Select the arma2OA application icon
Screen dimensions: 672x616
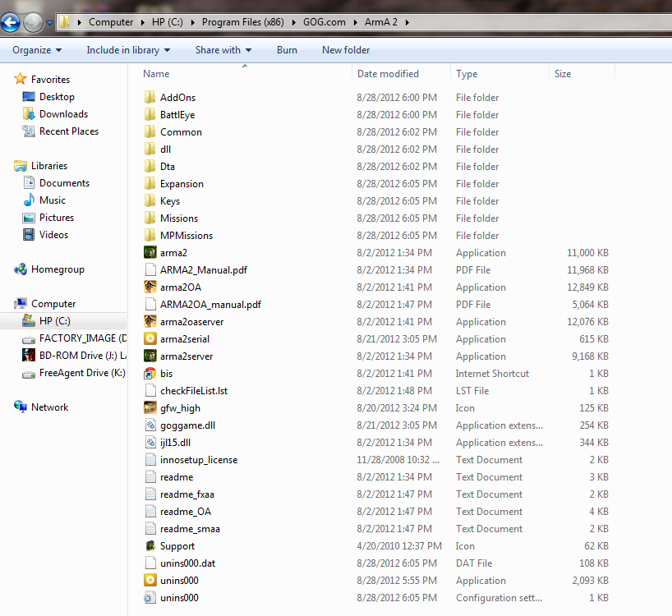pyautogui.click(x=150, y=287)
